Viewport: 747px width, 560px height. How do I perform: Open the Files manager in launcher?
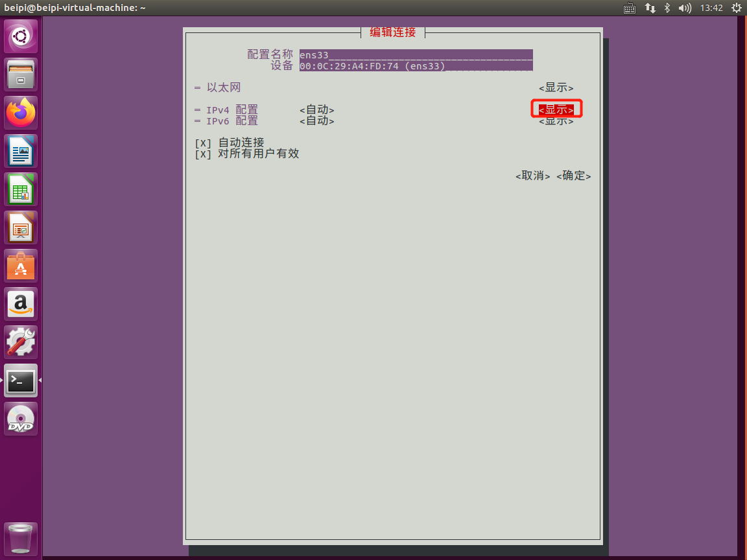click(21, 75)
